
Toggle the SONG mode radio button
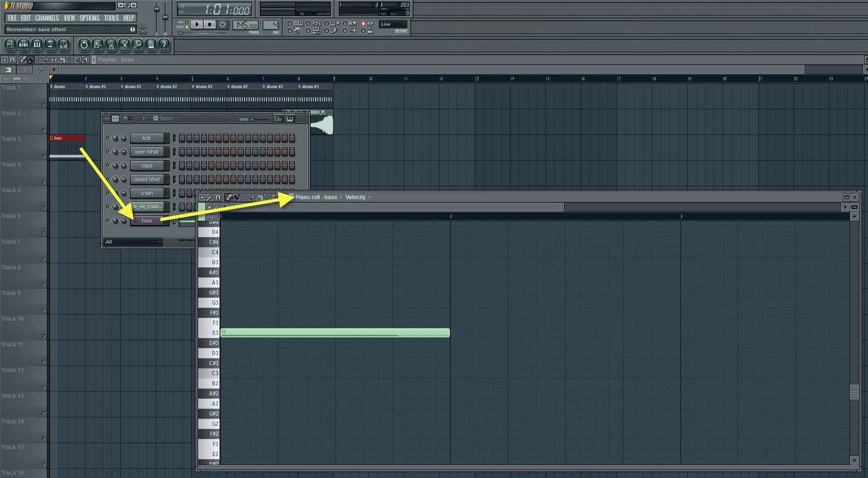click(187, 27)
